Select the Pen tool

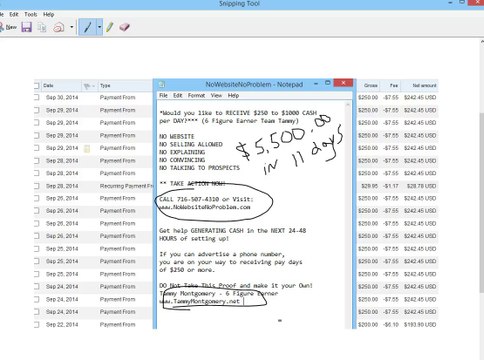point(87,27)
